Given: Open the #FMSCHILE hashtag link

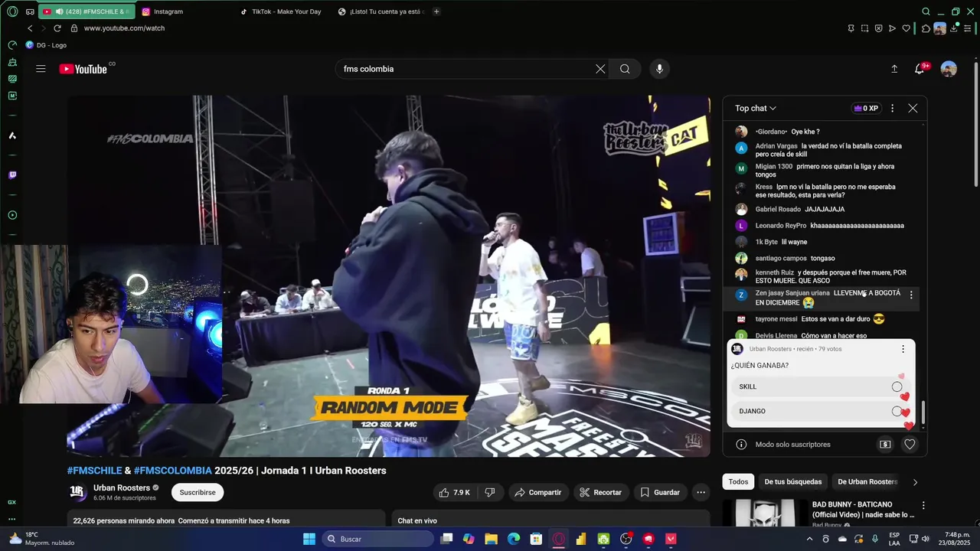Looking at the screenshot, I should point(94,471).
